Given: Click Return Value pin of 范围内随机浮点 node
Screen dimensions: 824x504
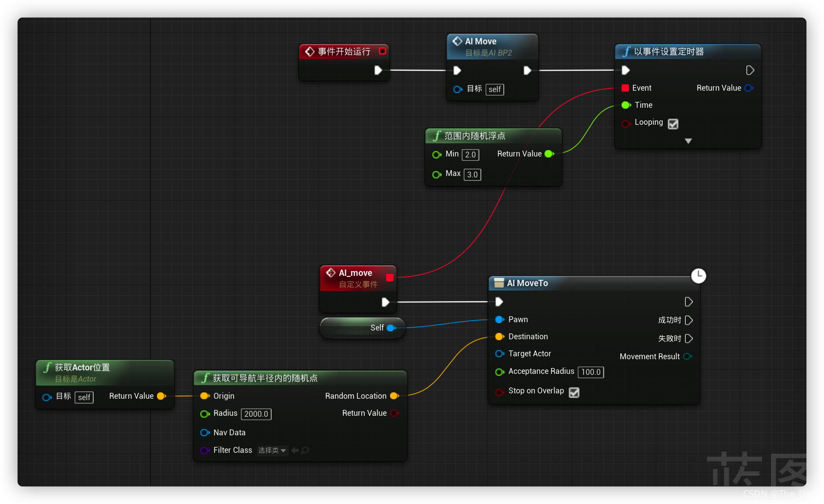Looking at the screenshot, I should (x=549, y=154).
